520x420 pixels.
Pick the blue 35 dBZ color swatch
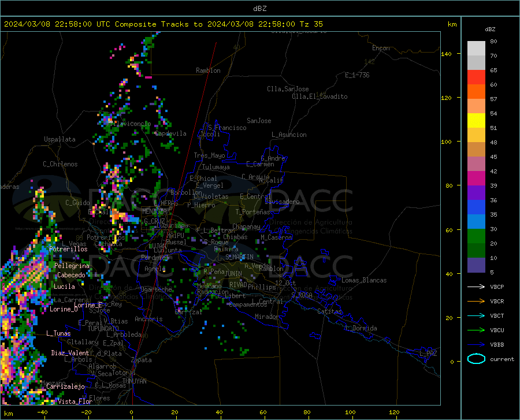point(476,207)
